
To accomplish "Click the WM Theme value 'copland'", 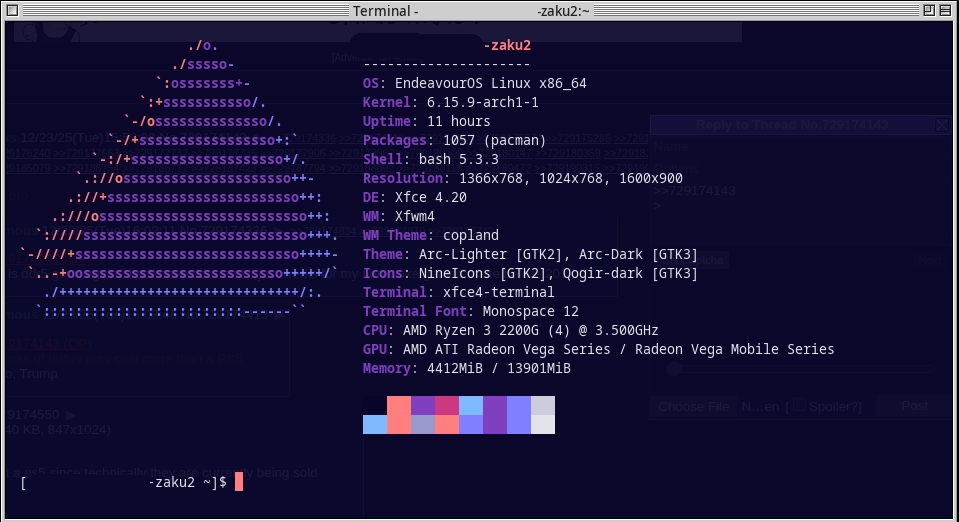I will click(471, 235).
